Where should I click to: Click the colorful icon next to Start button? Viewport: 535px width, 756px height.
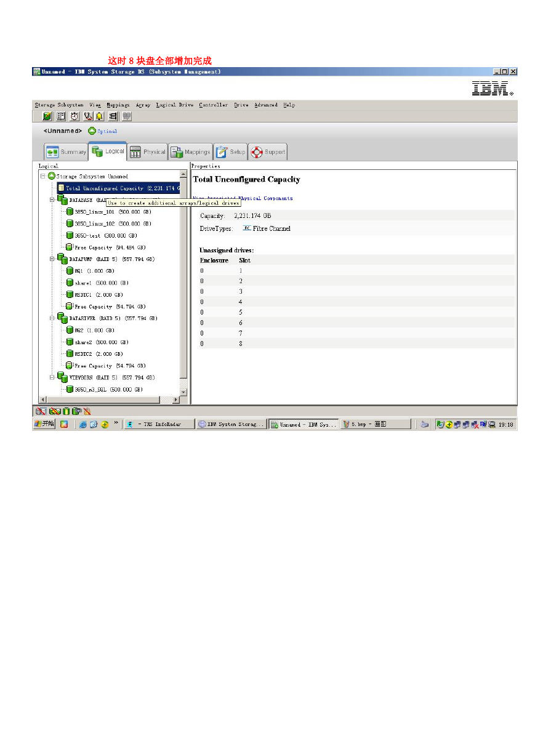(63, 424)
